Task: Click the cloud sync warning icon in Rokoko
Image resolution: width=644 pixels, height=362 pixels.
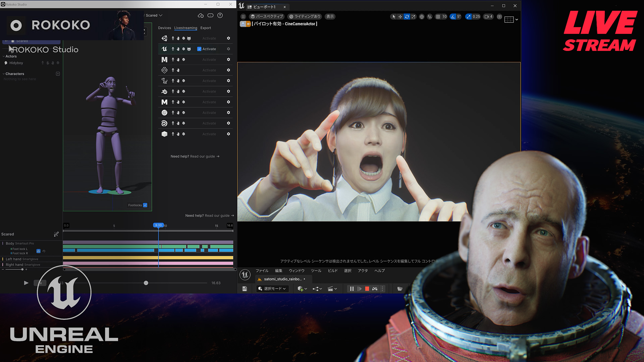Action: tap(201, 15)
